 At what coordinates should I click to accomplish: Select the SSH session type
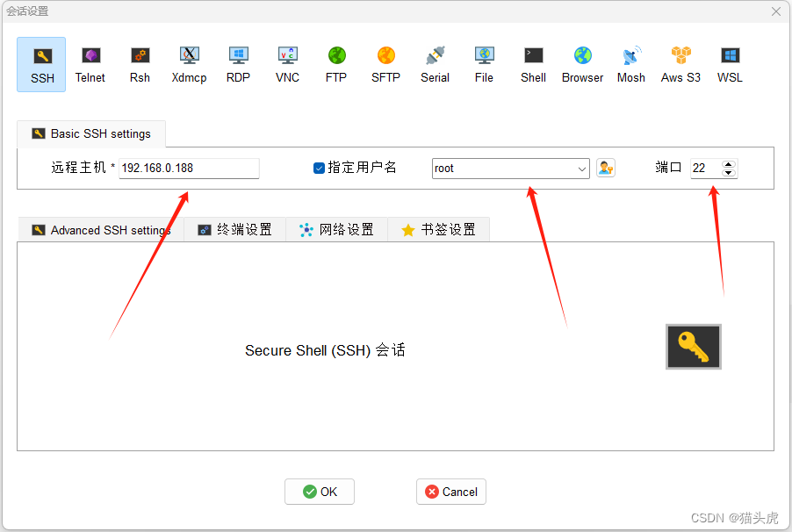pos(41,65)
